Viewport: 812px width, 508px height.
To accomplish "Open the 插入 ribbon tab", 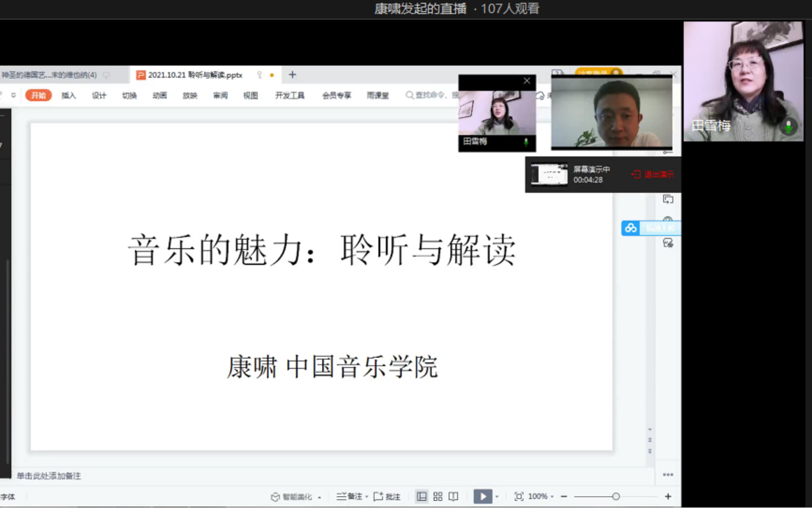I will point(69,95).
